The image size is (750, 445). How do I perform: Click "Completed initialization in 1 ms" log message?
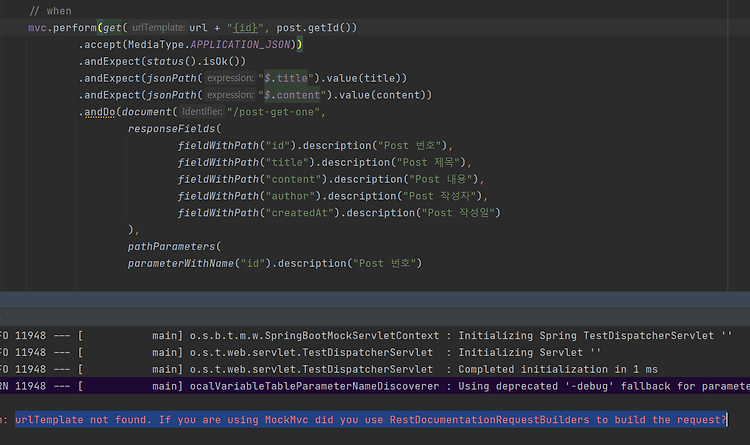coord(558,369)
